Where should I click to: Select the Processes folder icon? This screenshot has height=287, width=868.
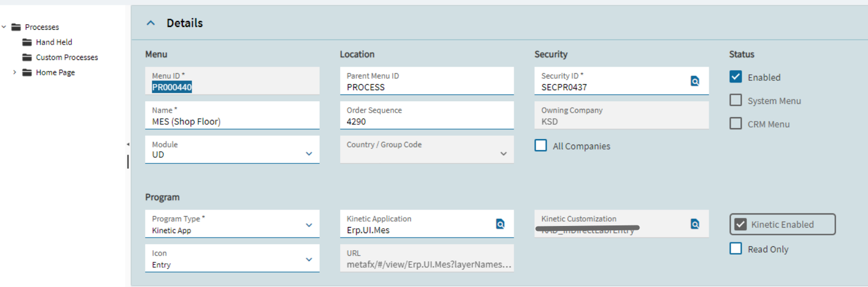tap(16, 27)
